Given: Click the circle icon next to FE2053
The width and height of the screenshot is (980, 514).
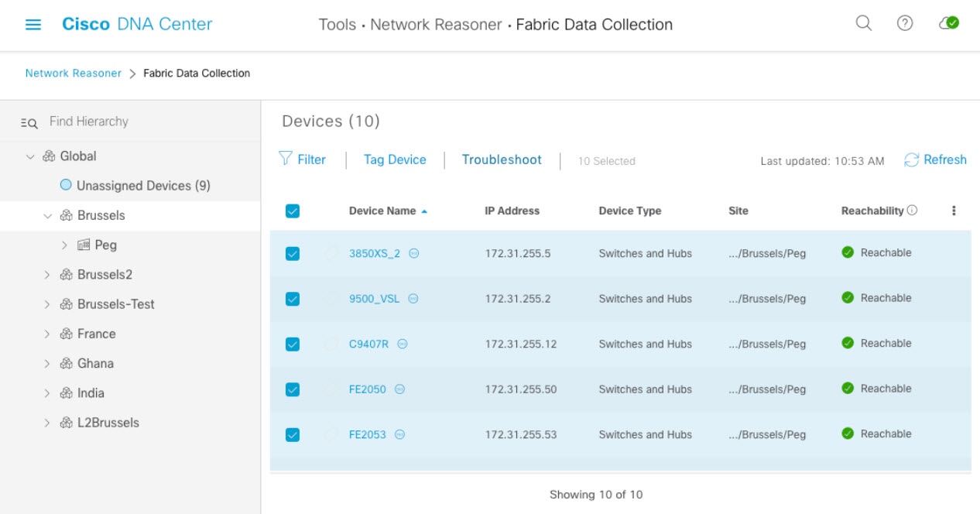Looking at the screenshot, I should (x=399, y=434).
